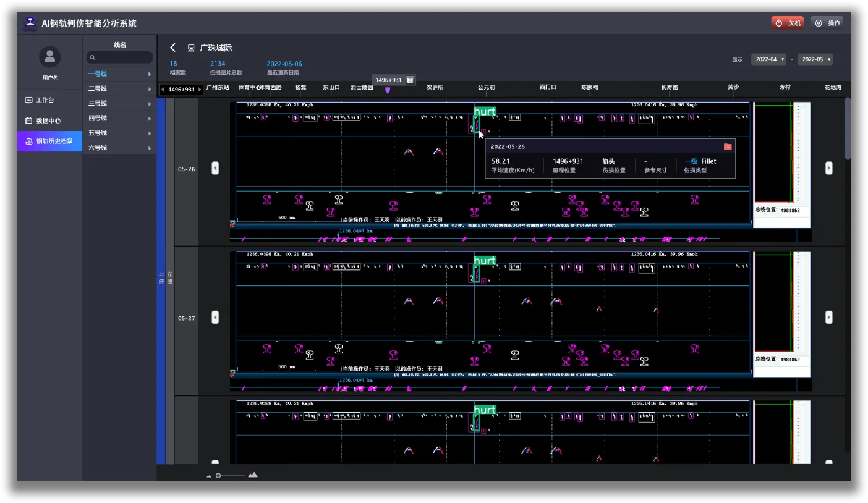Open the 操作 settings button
868x503 pixels.
827,23
